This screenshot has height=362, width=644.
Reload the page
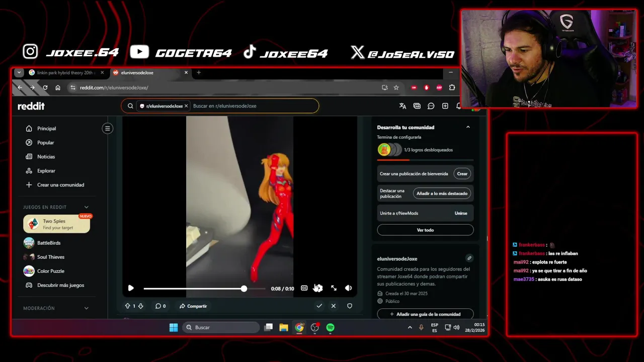45,87
